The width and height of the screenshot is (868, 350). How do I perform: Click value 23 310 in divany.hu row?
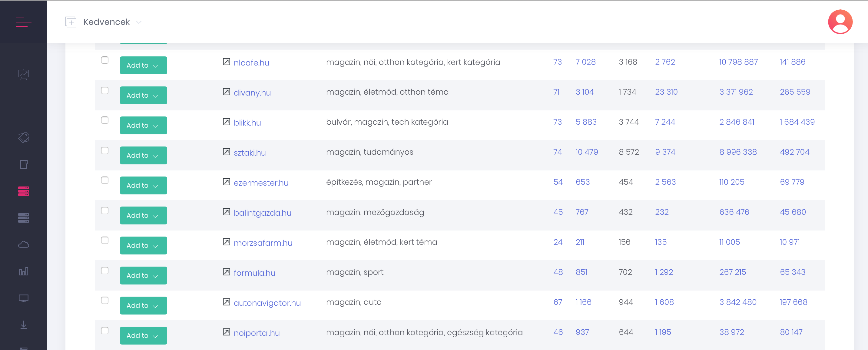pyautogui.click(x=666, y=92)
